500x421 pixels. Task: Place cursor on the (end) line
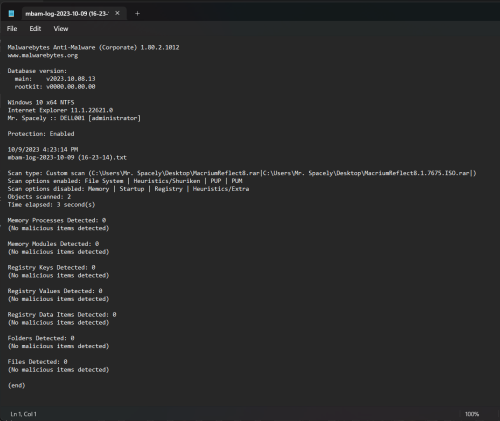pos(16,385)
